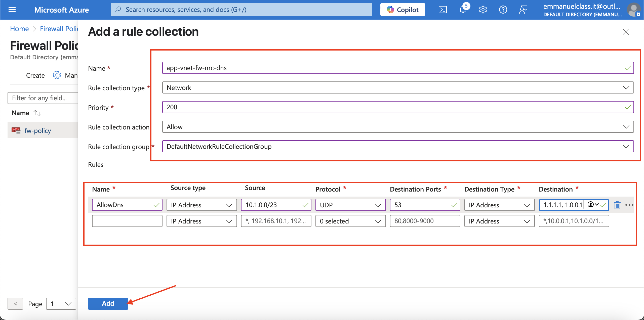Open the 0 selected Protocol dropdown

tap(351, 221)
